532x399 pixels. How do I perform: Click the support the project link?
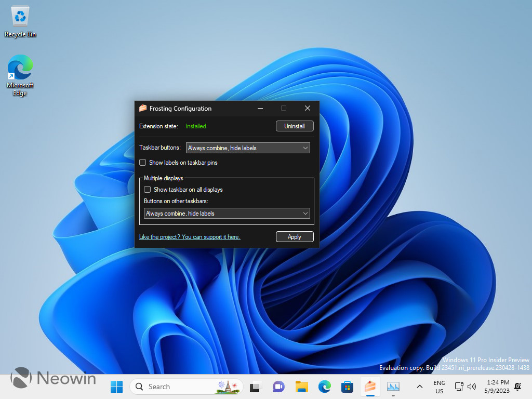pyautogui.click(x=189, y=236)
